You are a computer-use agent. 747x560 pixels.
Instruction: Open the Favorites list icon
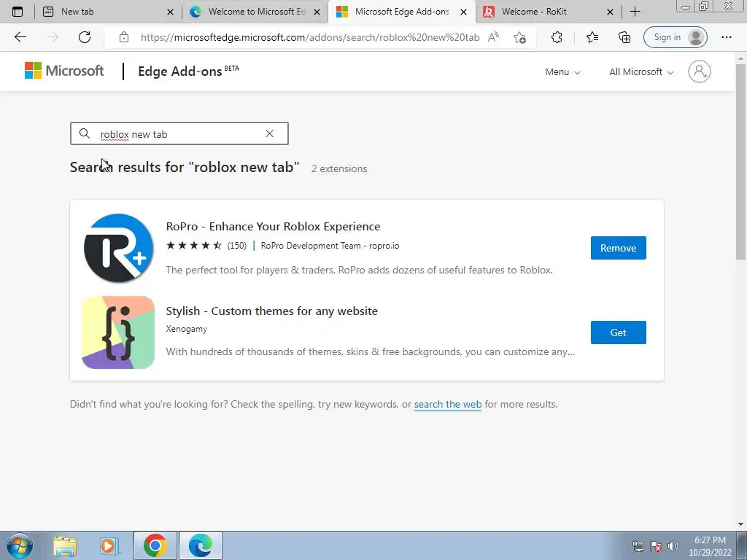[x=592, y=37]
